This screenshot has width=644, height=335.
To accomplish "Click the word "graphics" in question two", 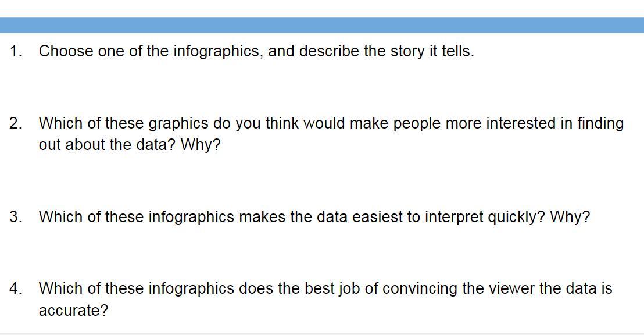I will 178,123.
